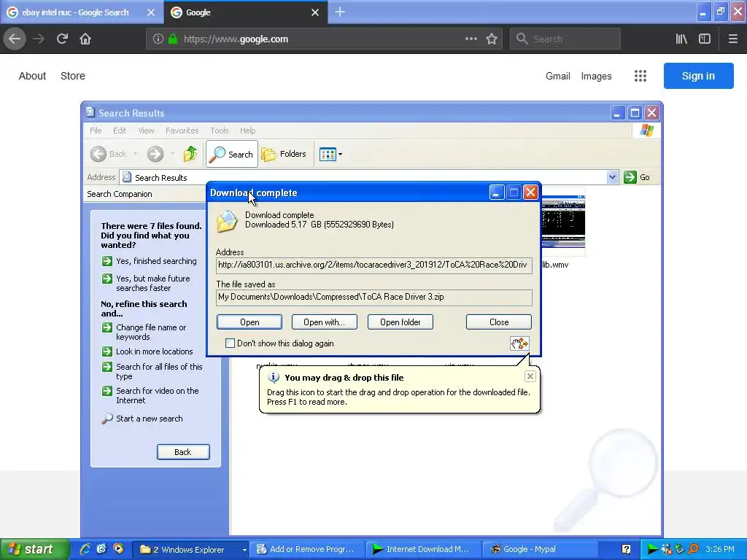Open Google About link
Image resolution: width=747 pixels, height=560 pixels.
tap(32, 76)
